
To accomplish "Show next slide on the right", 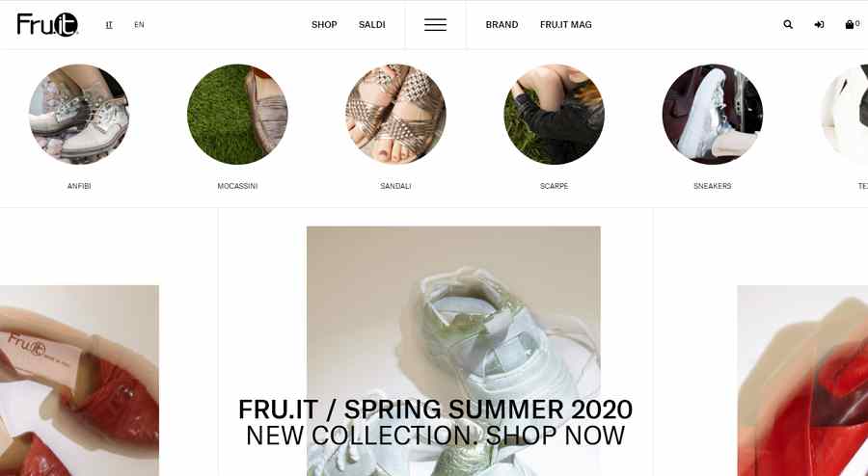I will tap(802, 381).
